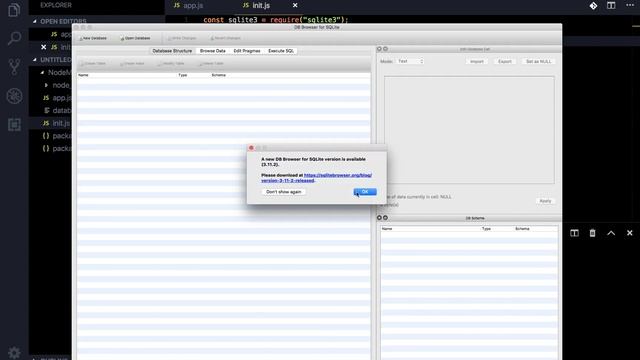Click the Create Table toolbar button
Image resolution: width=640 pixels, height=360 pixels.
93,64
